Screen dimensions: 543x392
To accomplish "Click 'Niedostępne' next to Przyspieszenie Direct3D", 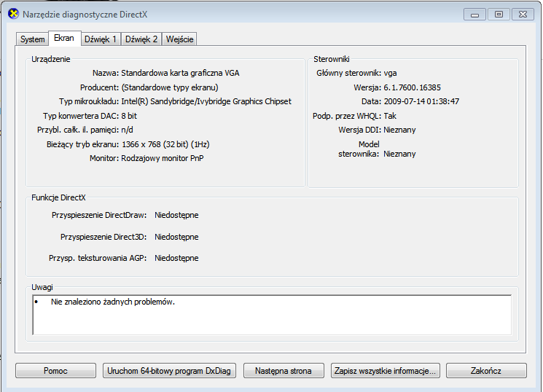I will tap(176, 237).
